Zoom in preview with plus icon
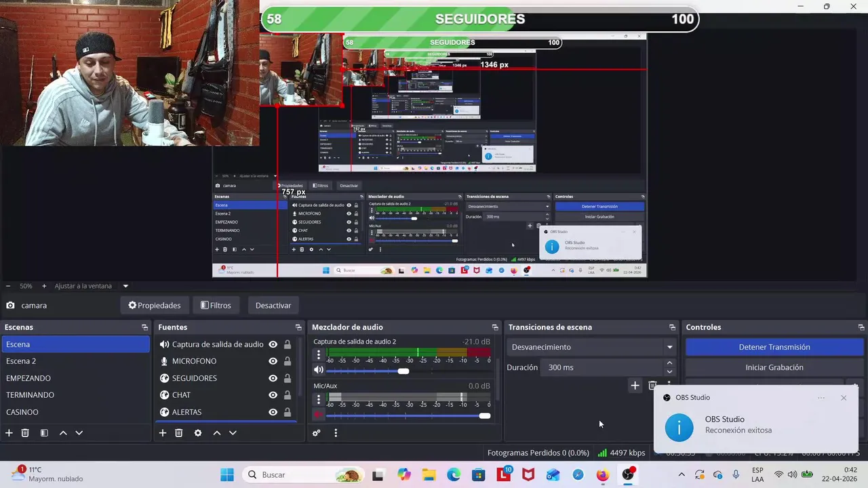This screenshot has width=868, height=488. [44, 286]
